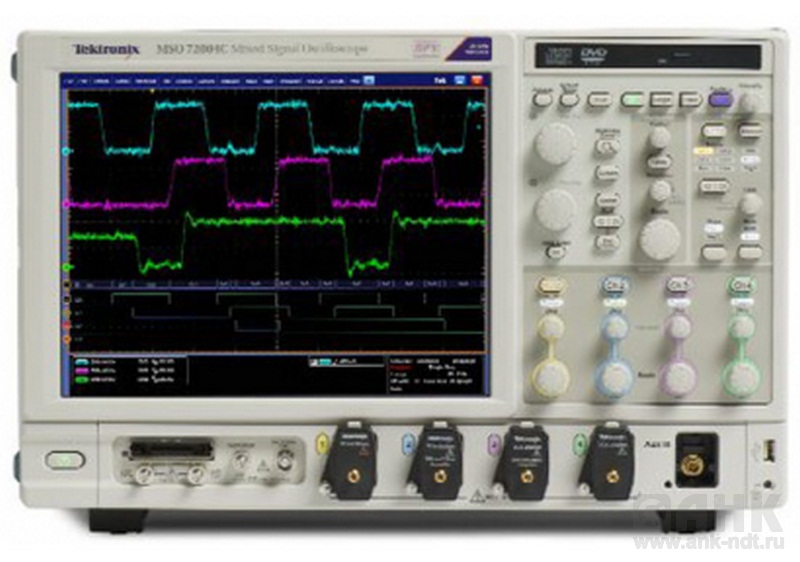
Task: Click the Intensity knob at top right
Action: (x=750, y=102)
